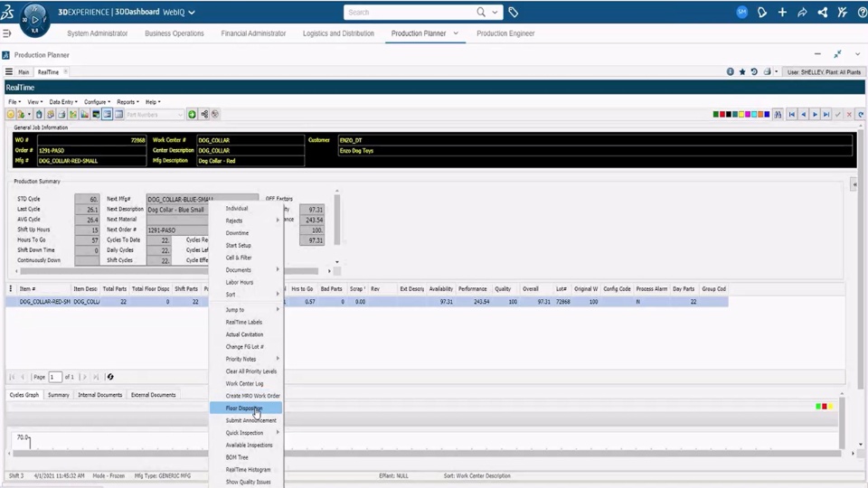Pick the yellow color swatch
Viewport: 868px width, 488px height.
coord(741,115)
